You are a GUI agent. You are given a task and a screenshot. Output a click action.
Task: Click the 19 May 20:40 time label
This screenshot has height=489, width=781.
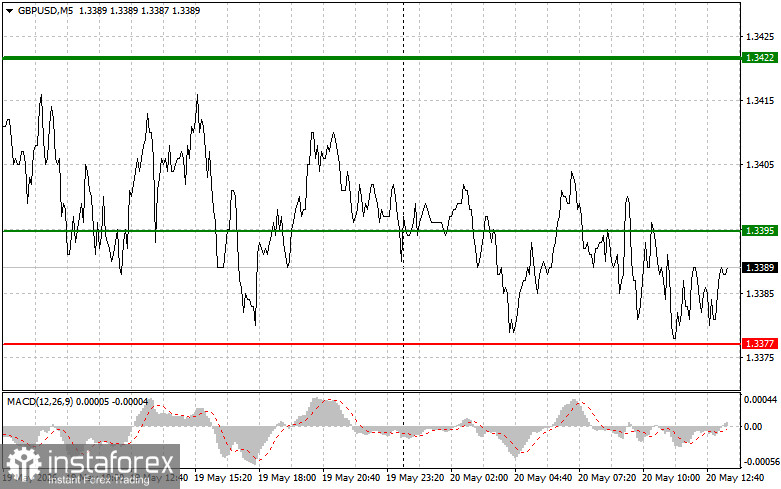(351, 478)
